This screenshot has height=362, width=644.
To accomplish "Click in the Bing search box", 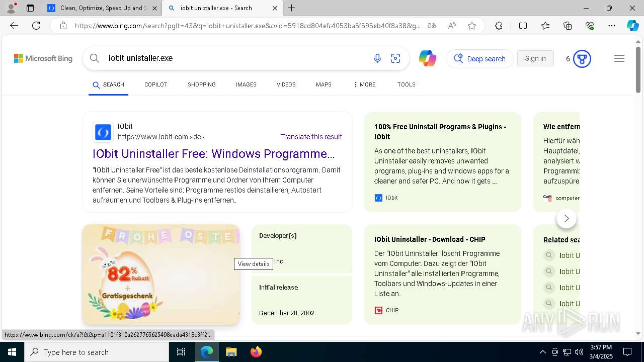I will (236, 58).
